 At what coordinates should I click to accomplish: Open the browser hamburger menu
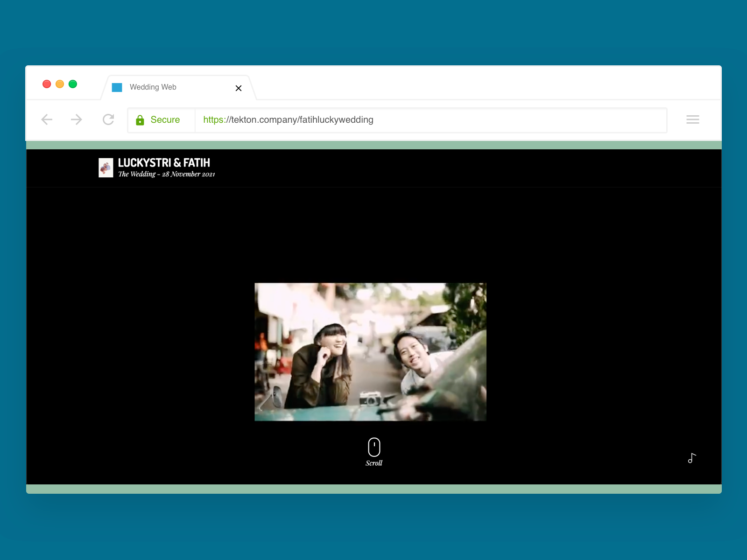[692, 119]
